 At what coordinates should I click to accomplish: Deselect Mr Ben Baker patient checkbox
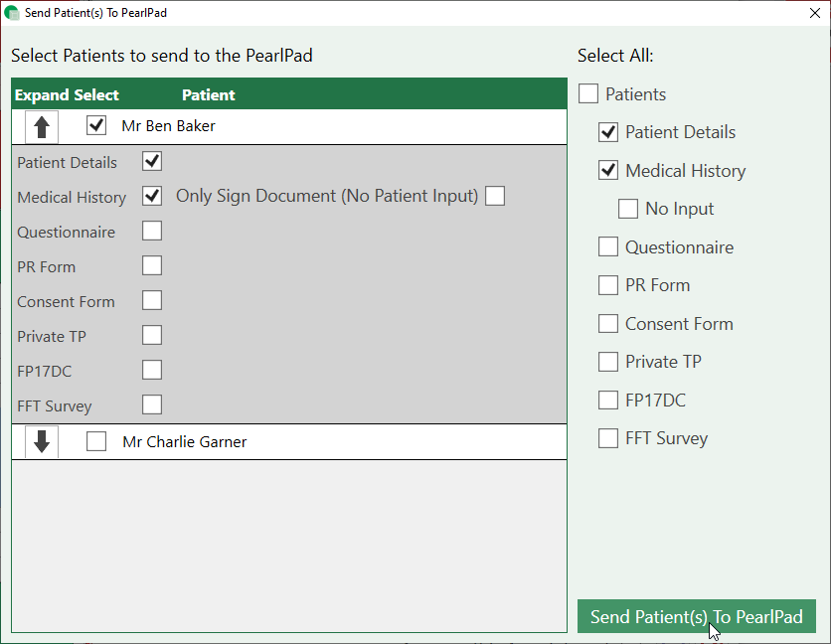[96, 126]
